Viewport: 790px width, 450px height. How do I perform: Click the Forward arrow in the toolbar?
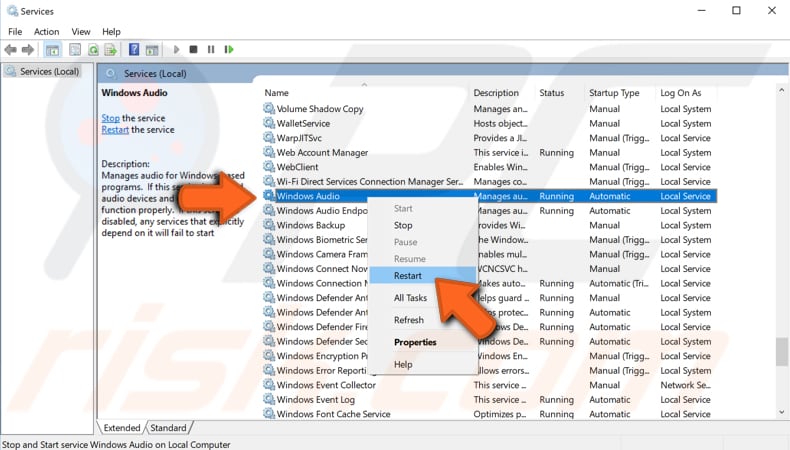click(28, 49)
